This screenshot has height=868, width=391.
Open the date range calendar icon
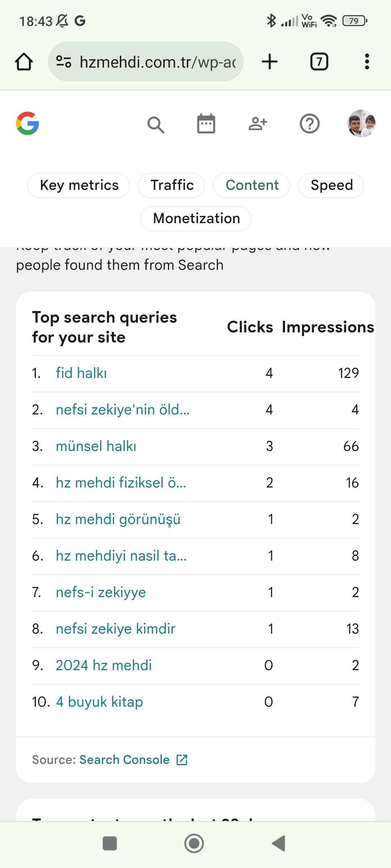[206, 124]
